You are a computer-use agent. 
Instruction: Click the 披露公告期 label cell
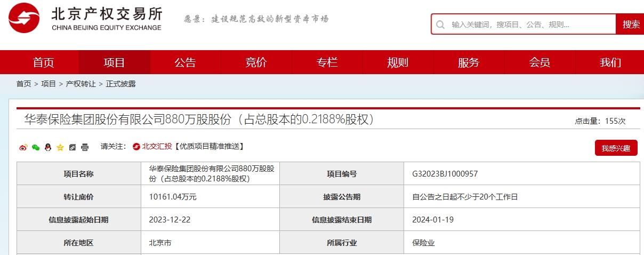pos(342,197)
